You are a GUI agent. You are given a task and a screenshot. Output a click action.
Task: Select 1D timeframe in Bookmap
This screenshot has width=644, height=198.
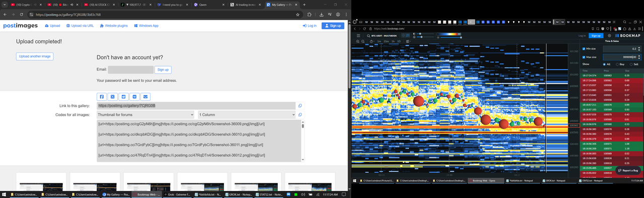click(398, 41)
